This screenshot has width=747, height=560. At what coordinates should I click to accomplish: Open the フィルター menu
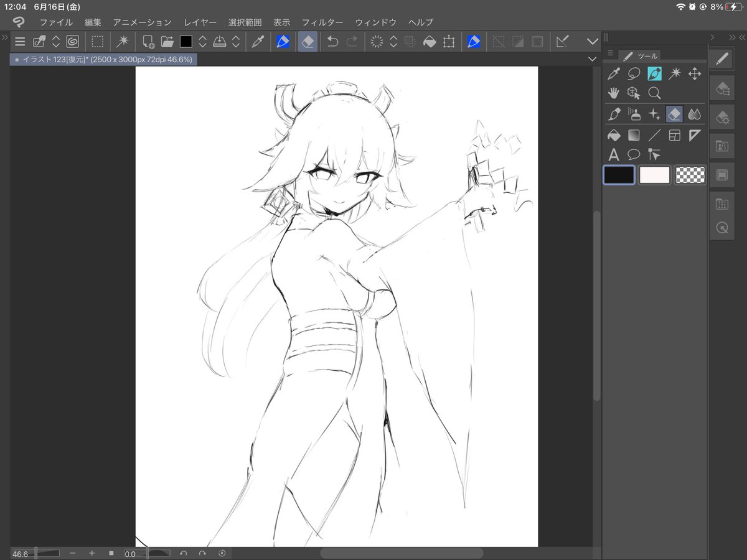point(322,22)
